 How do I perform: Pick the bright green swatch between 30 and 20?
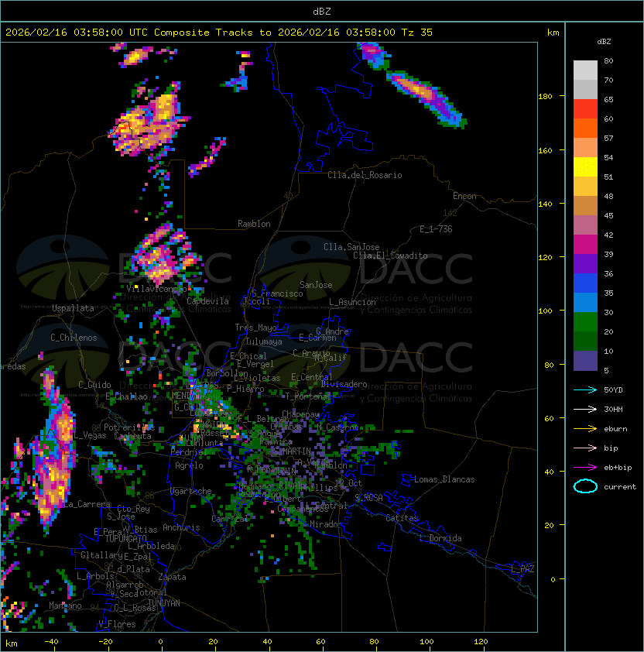[585, 322]
